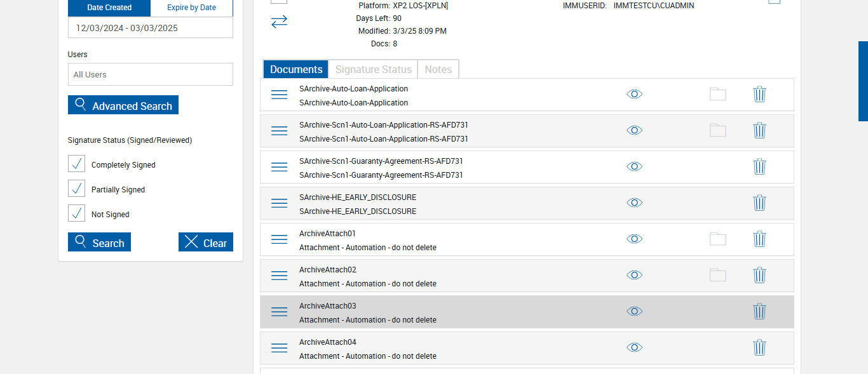Switch to Expire by Date tab
This screenshot has width=868, height=374.
coord(191,8)
